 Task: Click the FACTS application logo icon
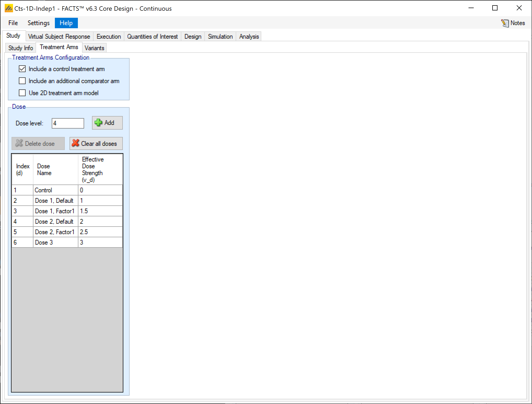(x=9, y=8)
